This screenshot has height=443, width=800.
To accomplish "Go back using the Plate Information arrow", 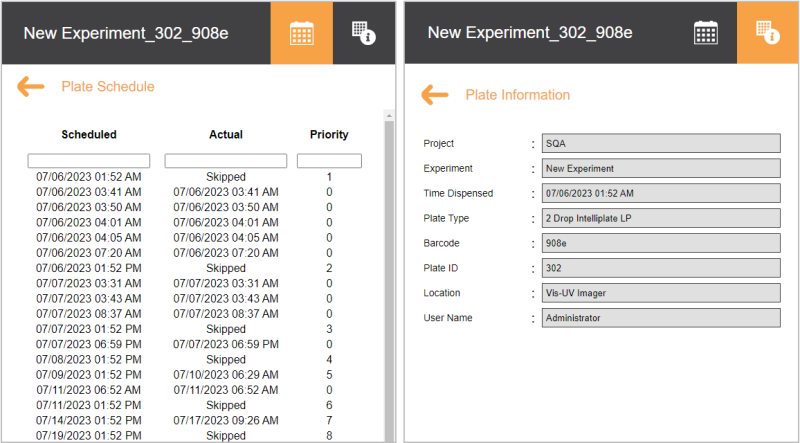I will [x=435, y=95].
